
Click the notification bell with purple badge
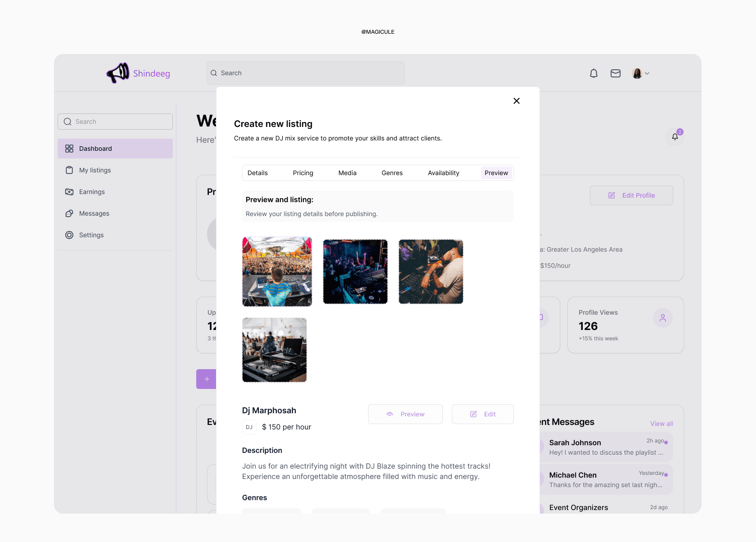(x=675, y=137)
